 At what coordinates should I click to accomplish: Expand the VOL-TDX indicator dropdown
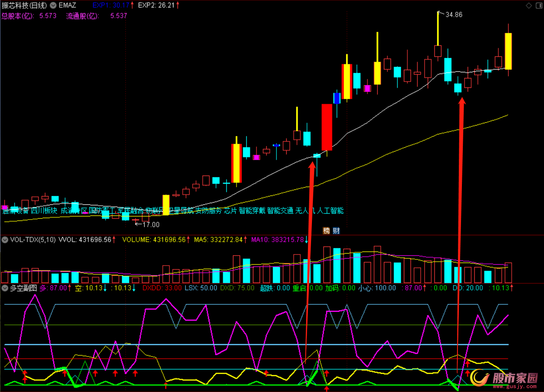tap(5, 240)
